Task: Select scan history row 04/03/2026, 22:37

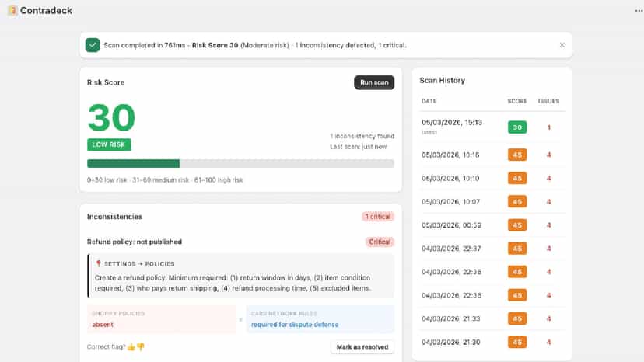Action: click(492, 249)
